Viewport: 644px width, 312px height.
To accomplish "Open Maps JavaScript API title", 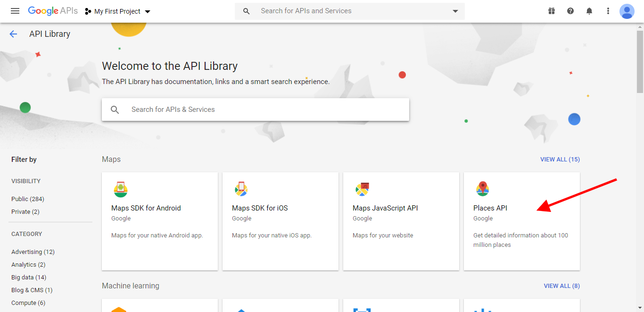I will 385,208.
